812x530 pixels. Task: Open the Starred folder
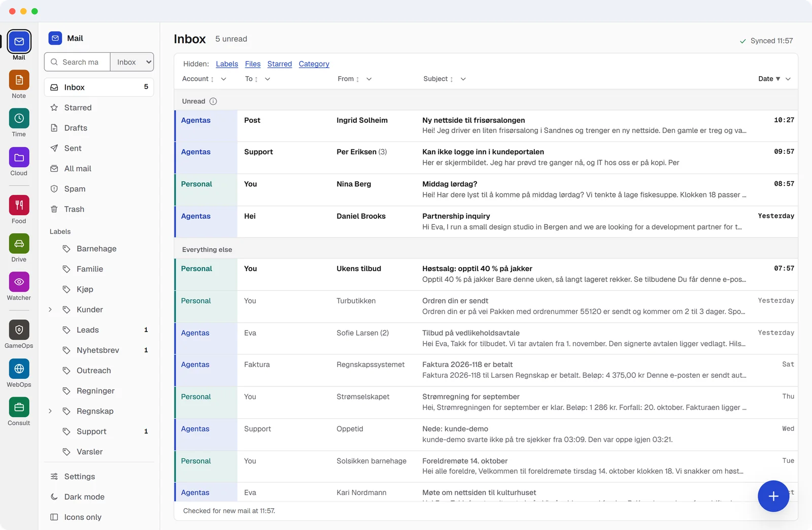click(x=99, y=108)
